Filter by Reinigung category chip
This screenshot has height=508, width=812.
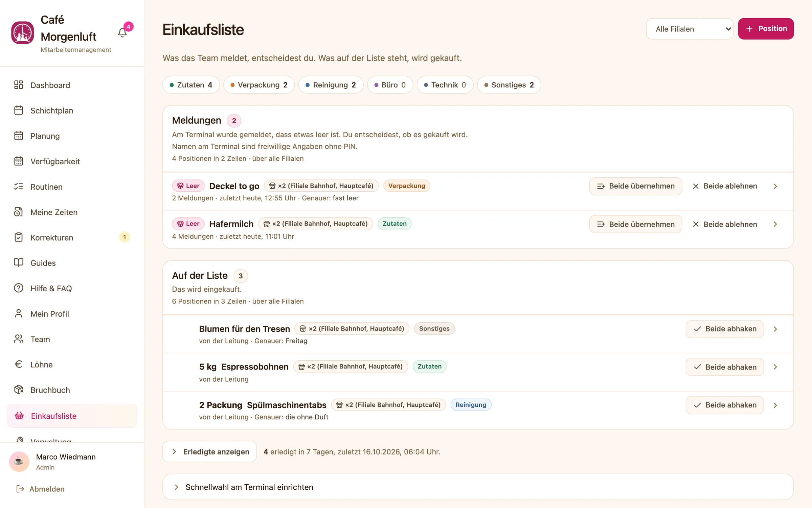coord(331,85)
